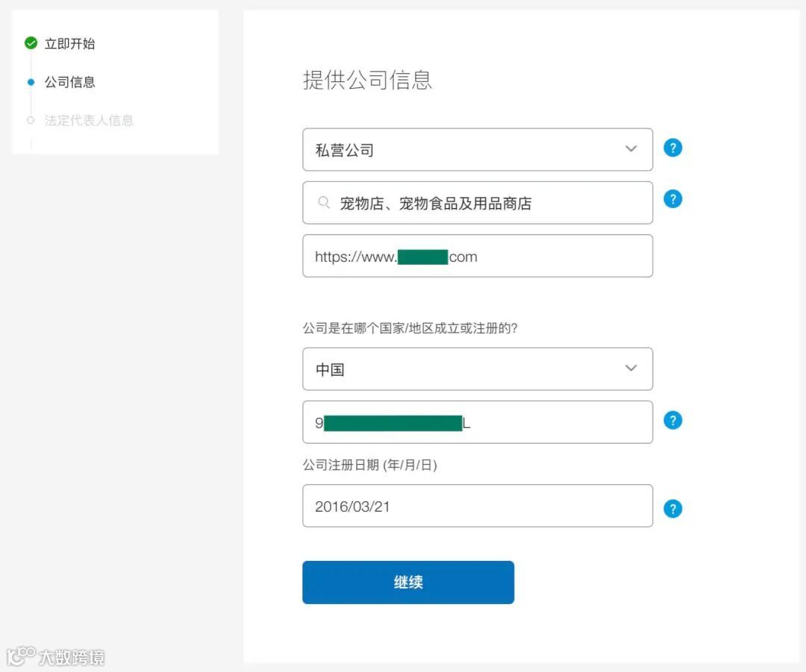This screenshot has width=806, height=672.
Task: Show help for the 2016/03/21 date field
Action: [x=672, y=509]
